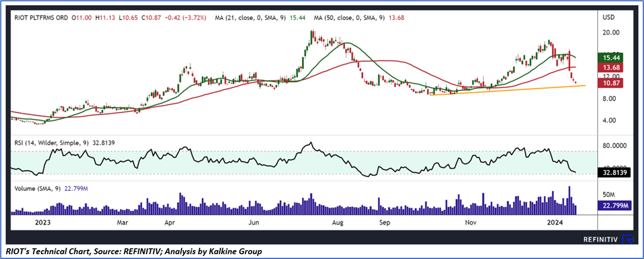Click the chart caption about Kalkine Group
Viewport: 644px width, 259px height.
[134, 251]
